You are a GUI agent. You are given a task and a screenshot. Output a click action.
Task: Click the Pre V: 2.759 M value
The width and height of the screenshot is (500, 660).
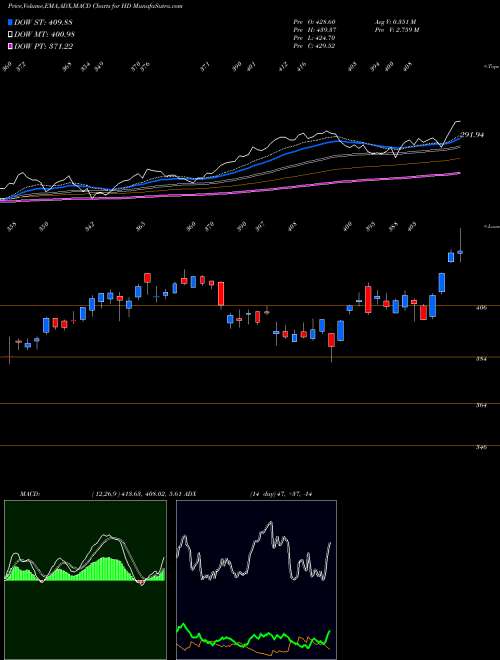(396, 30)
